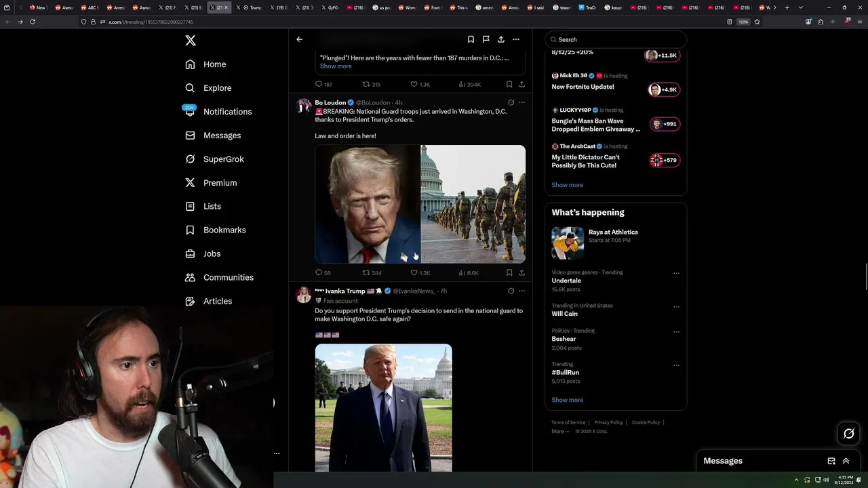
Task: Open the Trump at Capitol lawn image
Action: pyautogui.click(x=383, y=407)
